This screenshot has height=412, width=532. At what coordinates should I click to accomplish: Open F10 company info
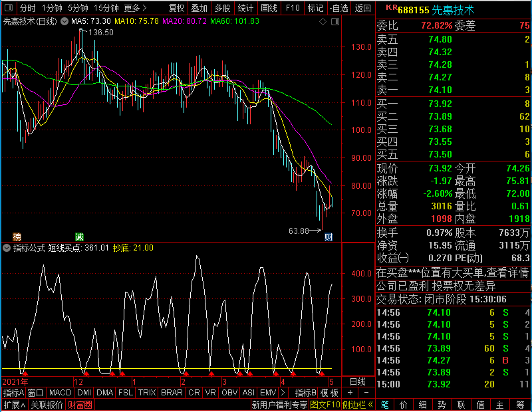pos(293,8)
